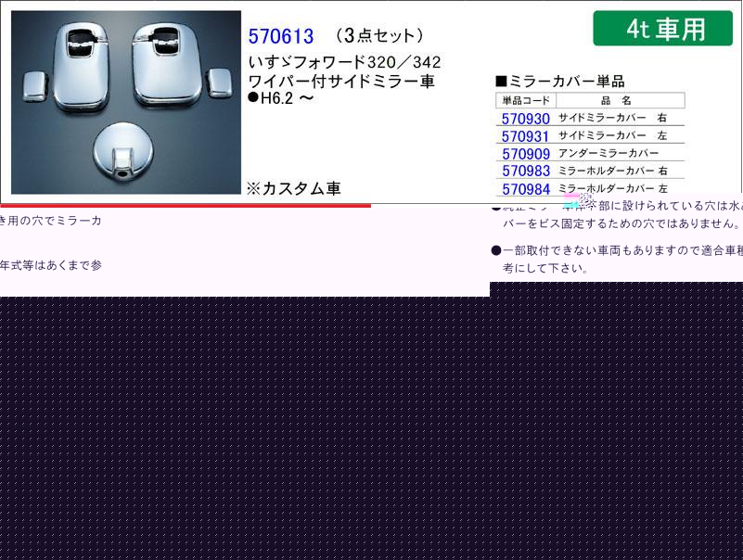The width and height of the screenshot is (743, 560).
Task: Click the いすゞフォワード320/342 title text
Action: (344, 62)
